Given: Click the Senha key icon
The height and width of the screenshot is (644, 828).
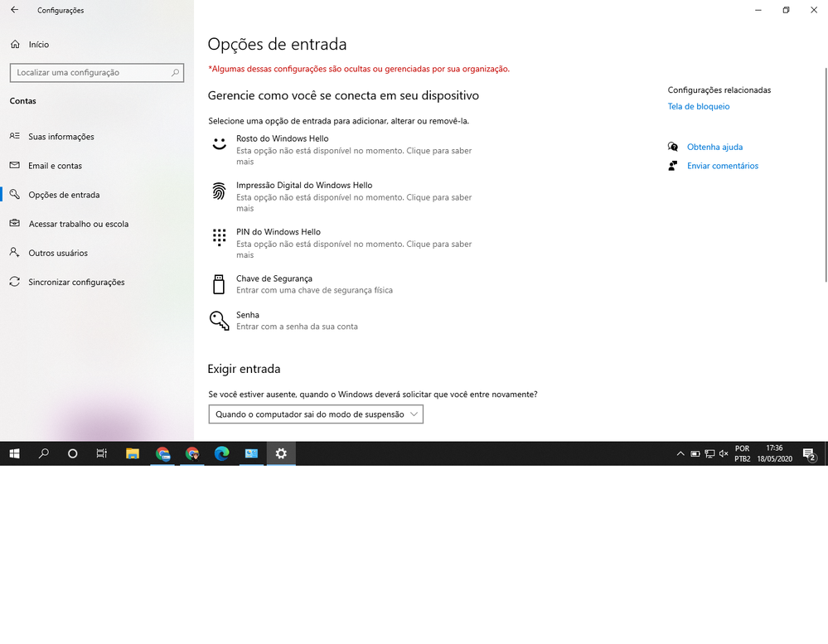Looking at the screenshot, I should pyautogui.click(x=219, y=321).
